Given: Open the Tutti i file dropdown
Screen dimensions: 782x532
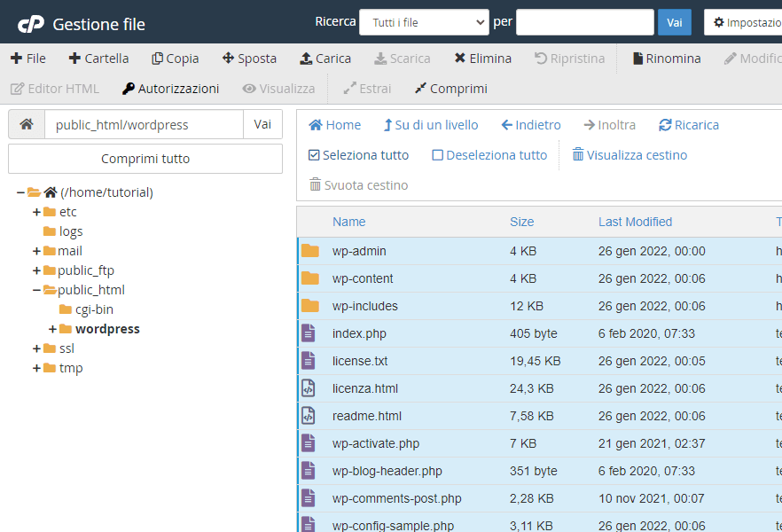Looking at the screenshot, I should click(x=424, y=22).
